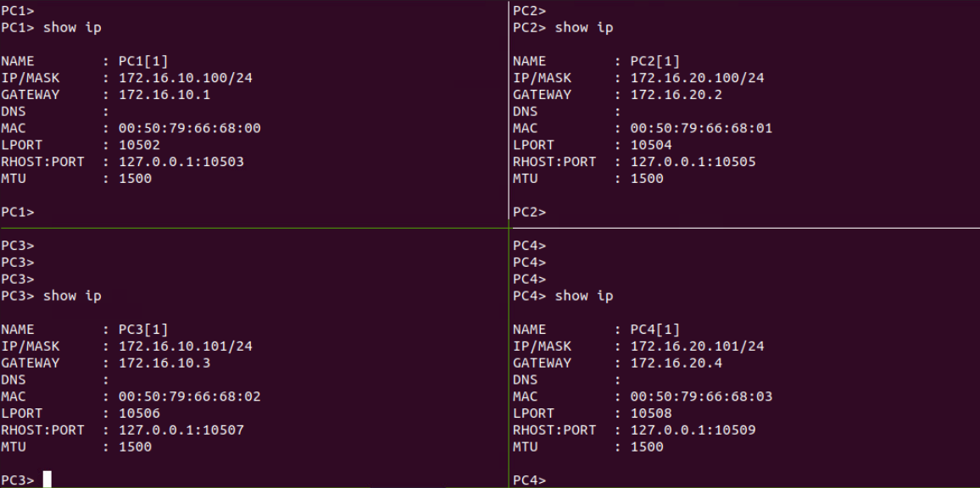Click PC2 LPORT value 10504
Image resolution: width=980 pixels, height=488 pixels.
pos(651,146)
